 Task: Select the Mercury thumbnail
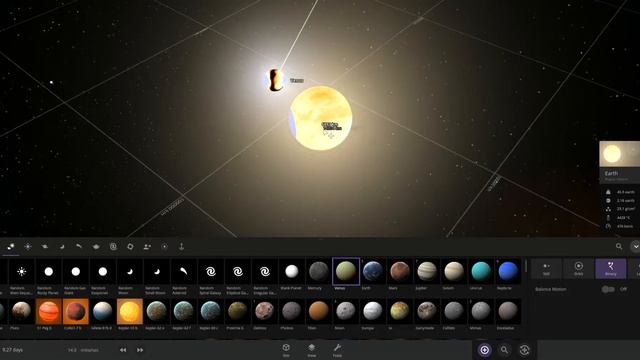[319, 271]
